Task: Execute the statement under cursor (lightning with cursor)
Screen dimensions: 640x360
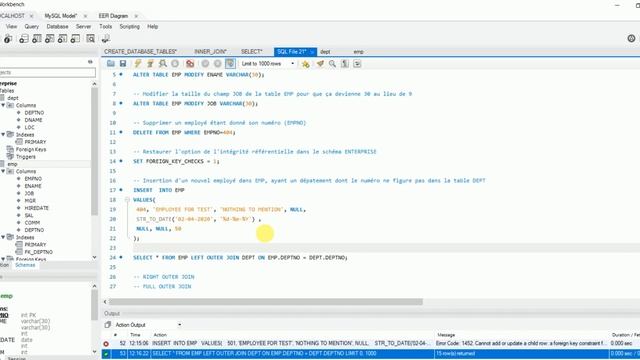Action: 150,64
